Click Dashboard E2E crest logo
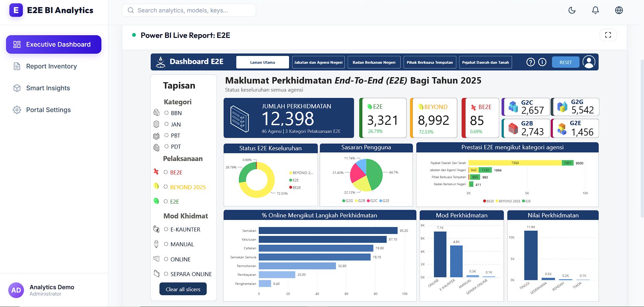 (x=161, y=62)
